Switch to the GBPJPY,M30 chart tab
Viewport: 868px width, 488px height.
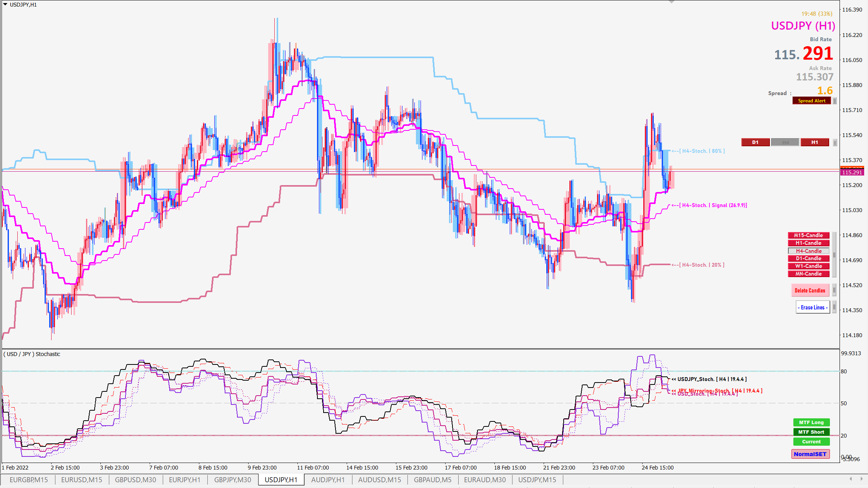point(232,480)
